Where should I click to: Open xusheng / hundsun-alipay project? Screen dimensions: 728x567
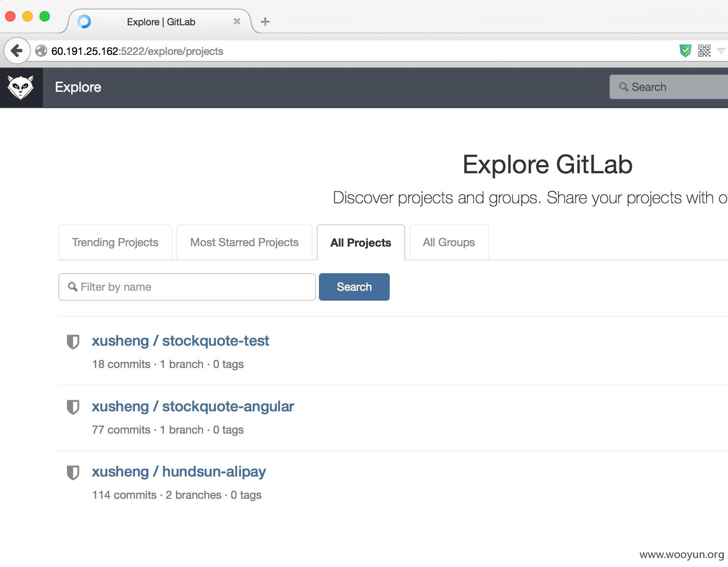179,472
